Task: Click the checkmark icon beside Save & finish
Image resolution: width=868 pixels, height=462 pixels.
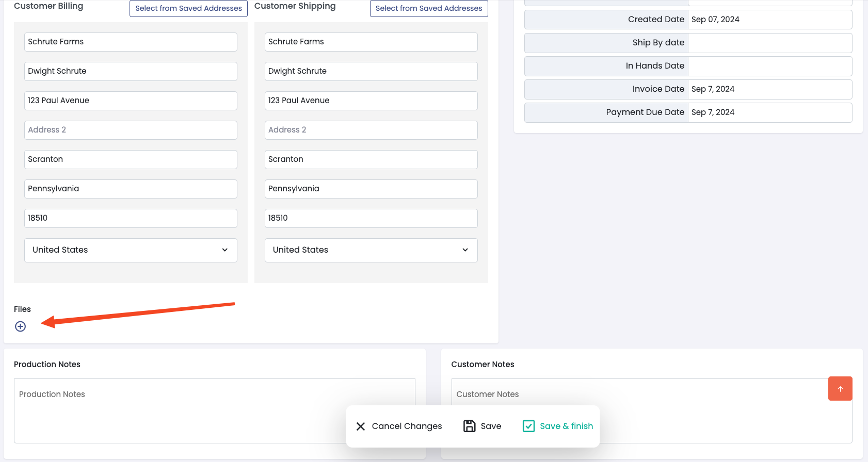Action: (528, 426)
